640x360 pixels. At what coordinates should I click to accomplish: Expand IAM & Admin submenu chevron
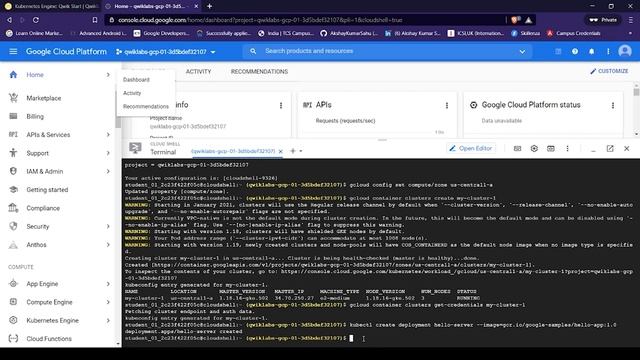coord(108,171)
